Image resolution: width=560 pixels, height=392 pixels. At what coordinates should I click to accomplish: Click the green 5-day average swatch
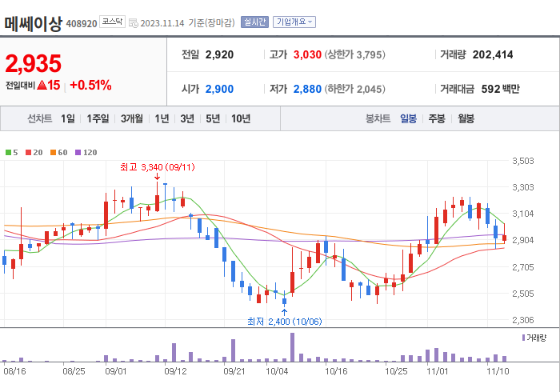click(x=8, y=153)
